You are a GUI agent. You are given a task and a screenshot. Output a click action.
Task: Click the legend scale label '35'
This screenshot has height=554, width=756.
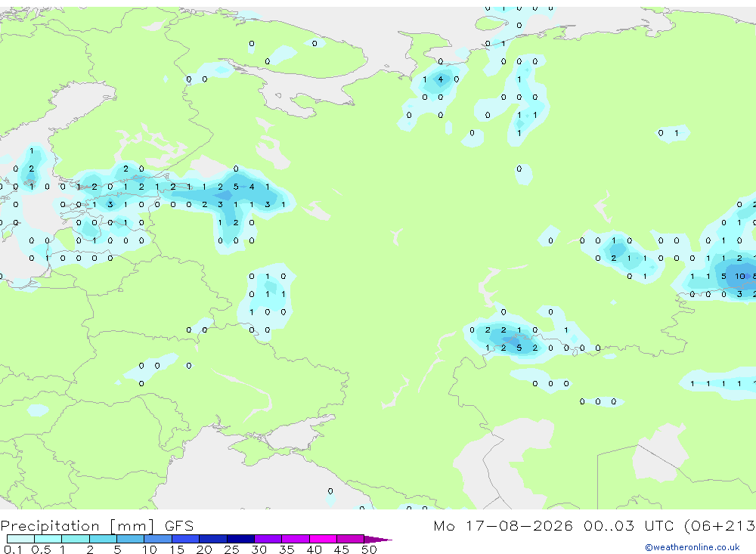coord(287,549)
